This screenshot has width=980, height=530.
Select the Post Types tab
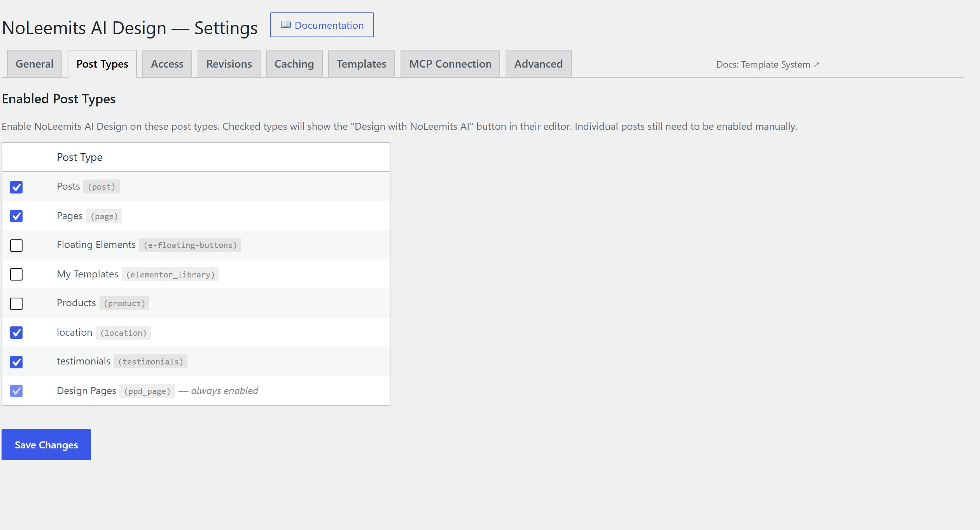pyautogui.click(x=102, y=64)
